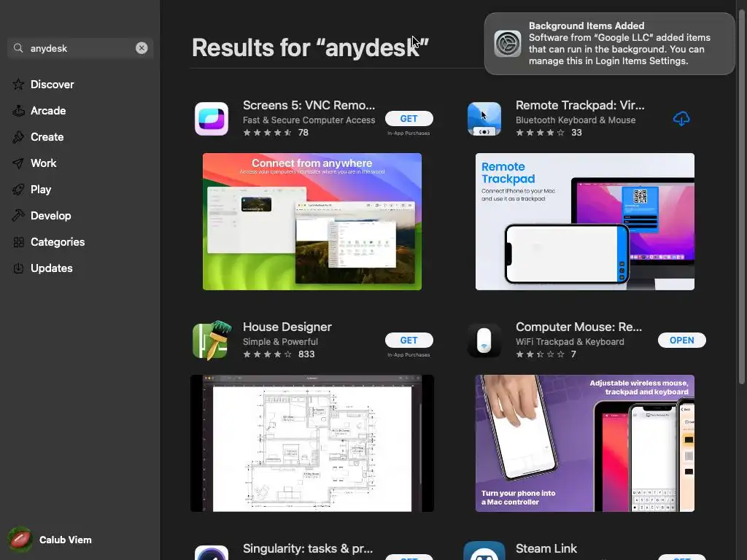The width and height of the screenshot is (747, 560).
Task: Click the anydesk search field
Action: (x=80, y=48)
